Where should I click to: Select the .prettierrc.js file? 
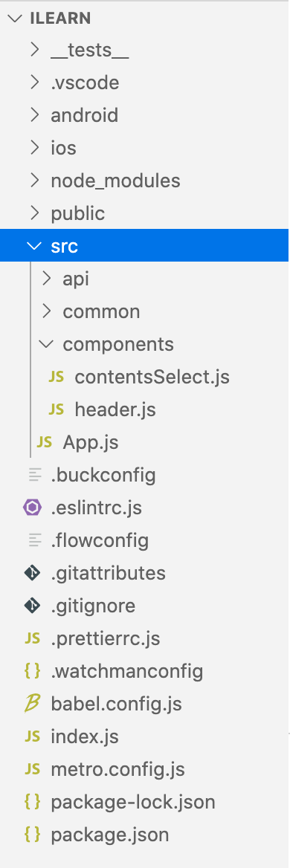pyautogui.click(x=105, y=638)
